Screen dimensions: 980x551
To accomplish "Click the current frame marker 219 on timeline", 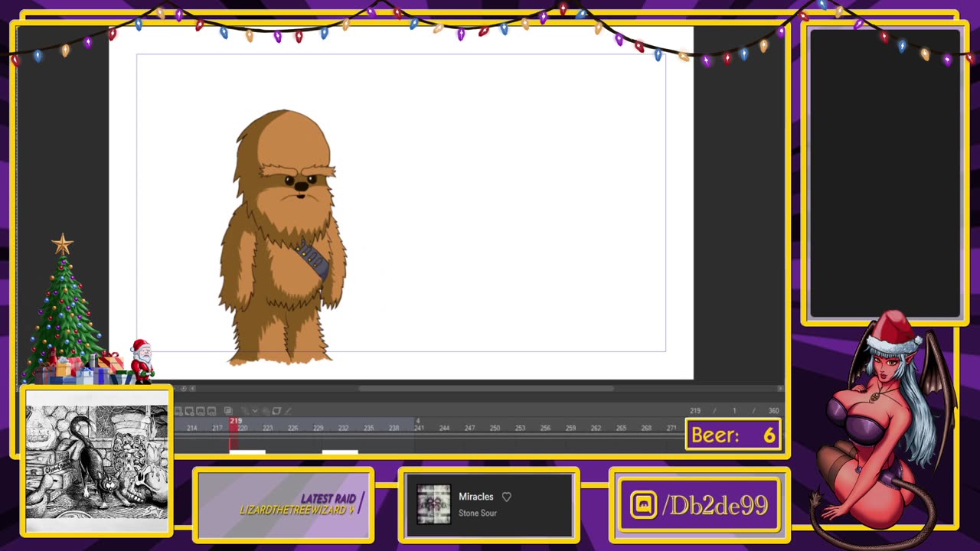I will coord(235,421).
